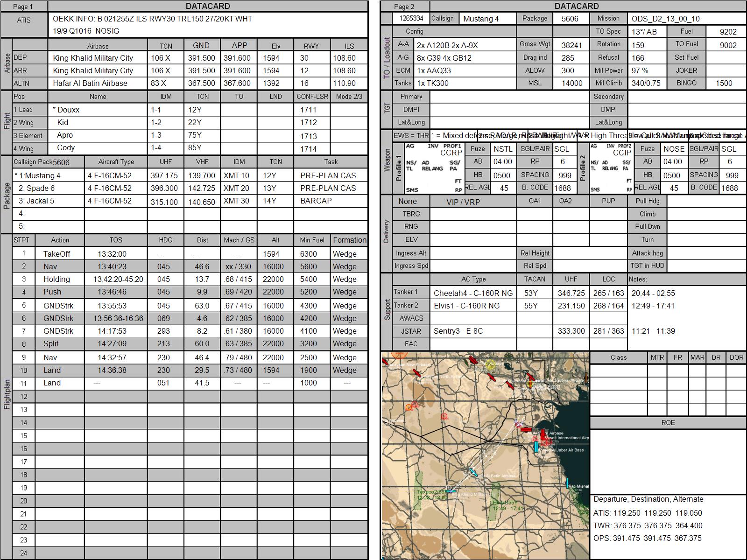747x560 pixels.
Task: Click steerpoint 4 Push action
Action: (x=52, y=292)
